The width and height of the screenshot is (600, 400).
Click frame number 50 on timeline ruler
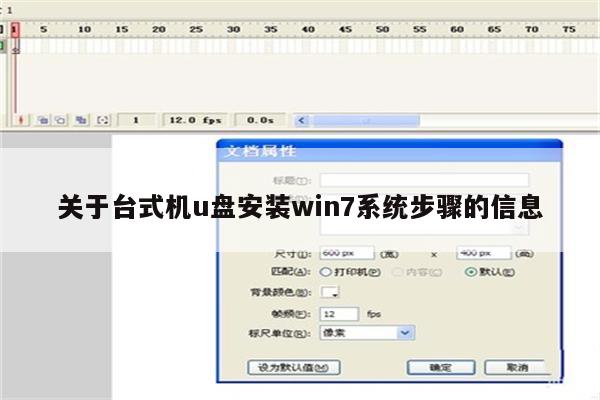(382, 29)
